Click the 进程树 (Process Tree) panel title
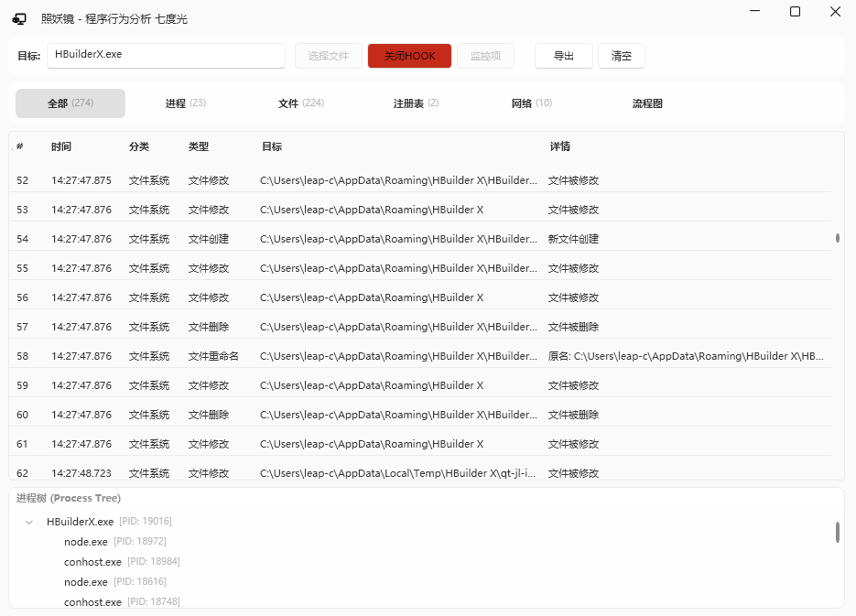This screenshot has width=856, height=616. pos(69,498)
